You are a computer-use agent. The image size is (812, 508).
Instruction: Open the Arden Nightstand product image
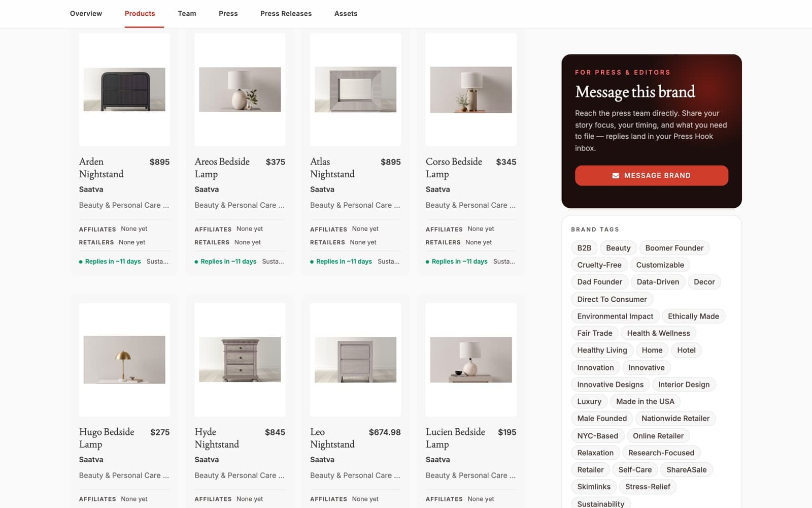tap(124, 89)
